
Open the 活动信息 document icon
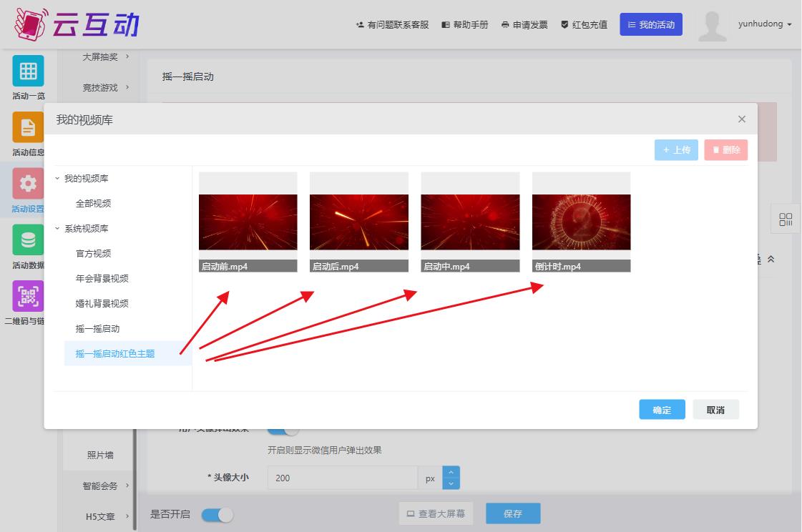[x=28, y=127]
